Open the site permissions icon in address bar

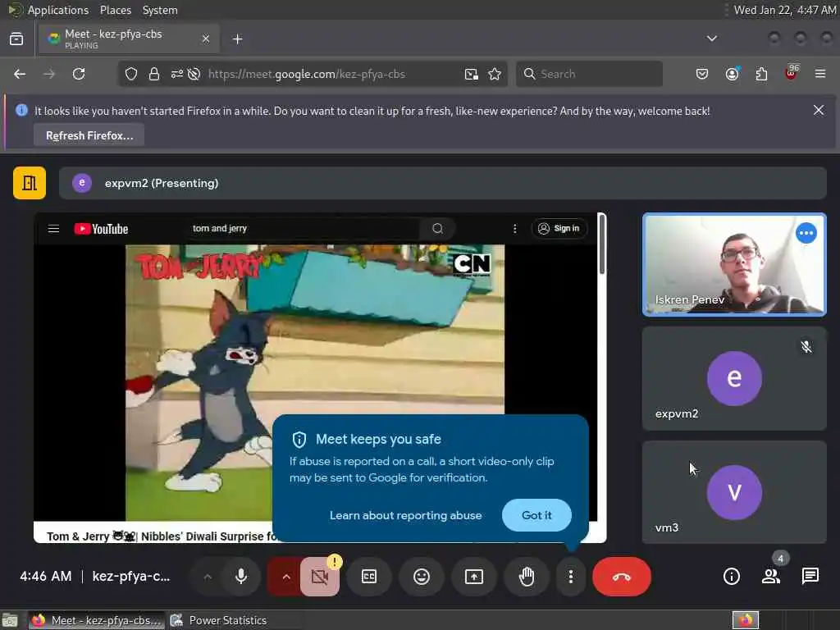tap(177, 74)
